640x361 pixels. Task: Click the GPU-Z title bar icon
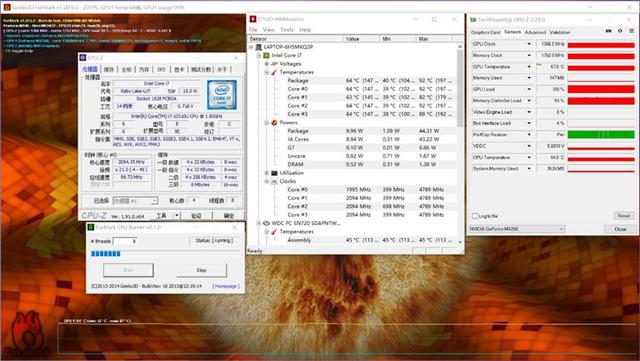click(x=473, y=20)
